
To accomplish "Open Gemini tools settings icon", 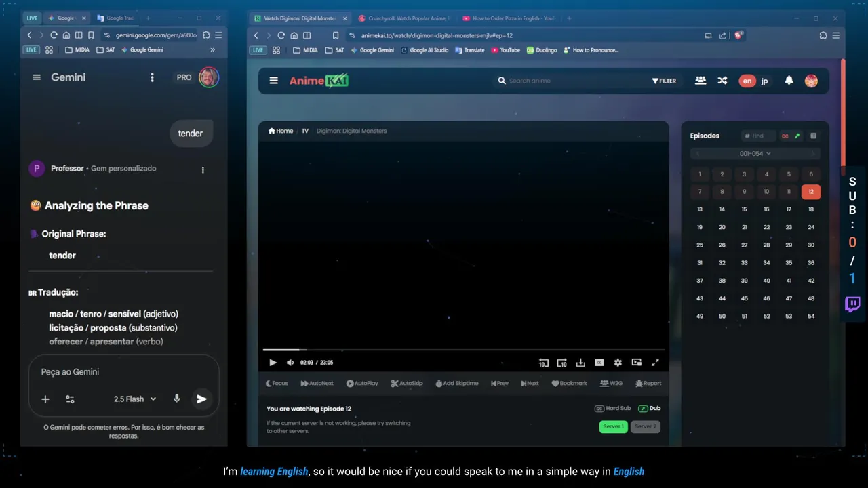I will (70, 399).
